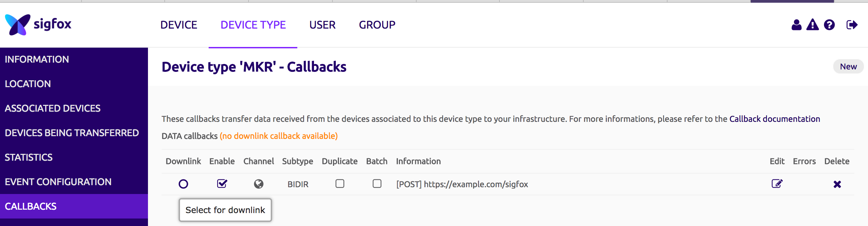Click the New callback button

(x=848, y=67)
